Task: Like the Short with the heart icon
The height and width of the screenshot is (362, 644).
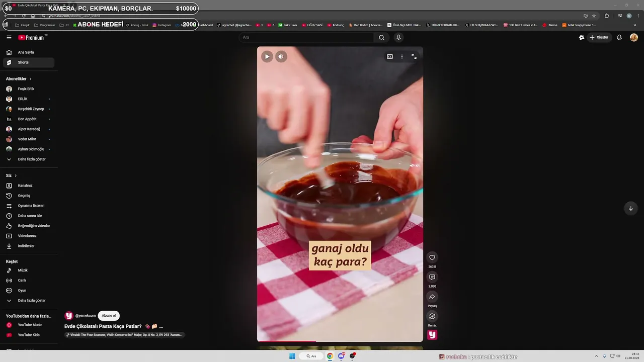Action: point(432,257)
